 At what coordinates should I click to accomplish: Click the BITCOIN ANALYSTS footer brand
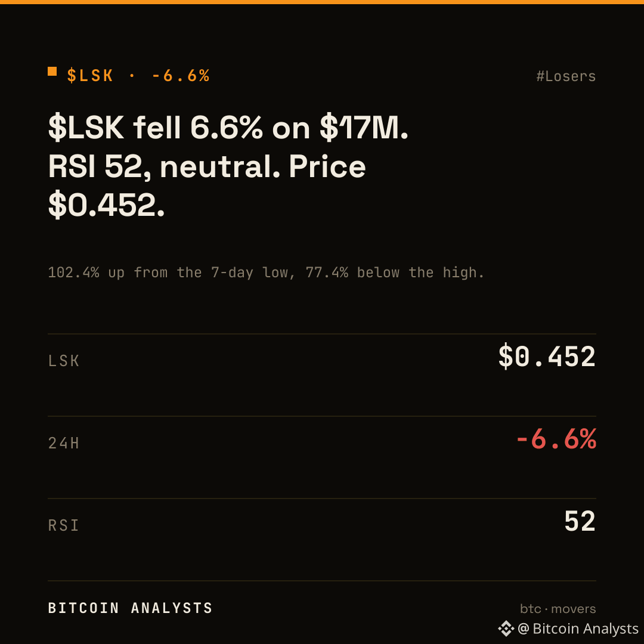point(130,608)
